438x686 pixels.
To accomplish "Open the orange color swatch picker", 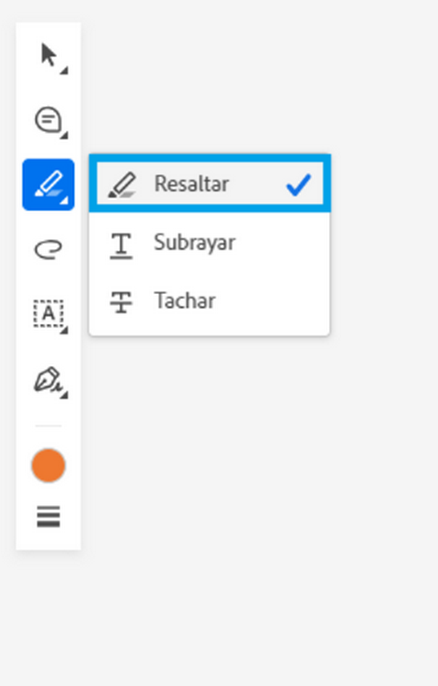I will pos(49,466).
